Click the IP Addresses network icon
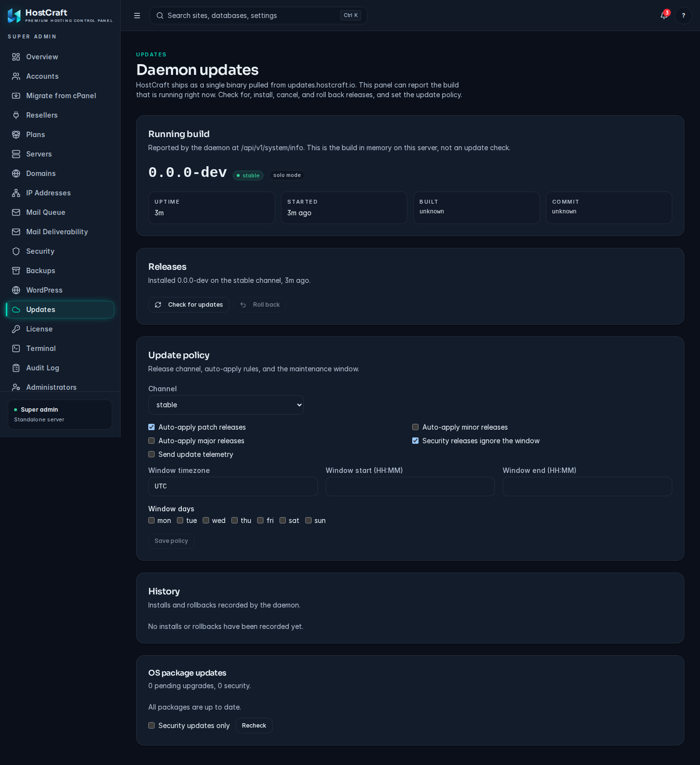The width and height of the screenshot is (700, 765). point(16,193)
